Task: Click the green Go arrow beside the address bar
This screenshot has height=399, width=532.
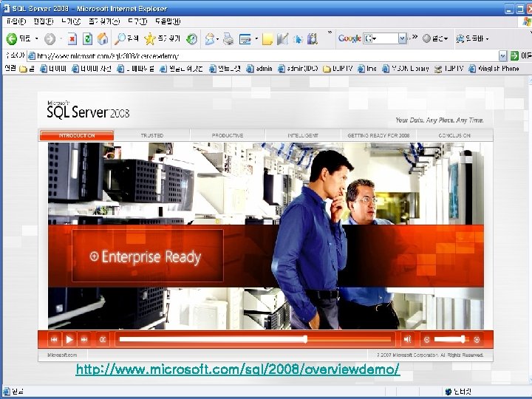Action: pyautogui.click(x=515, y=55)
